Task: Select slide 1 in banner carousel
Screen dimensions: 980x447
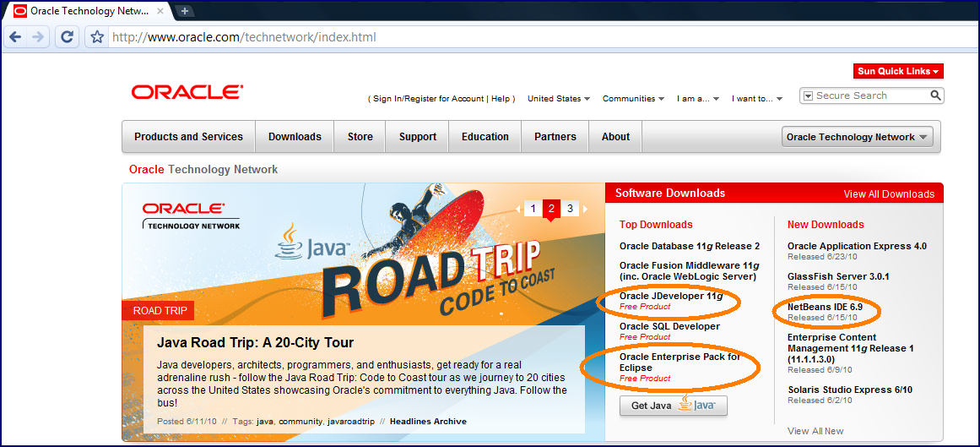Action: click(533, 209)
